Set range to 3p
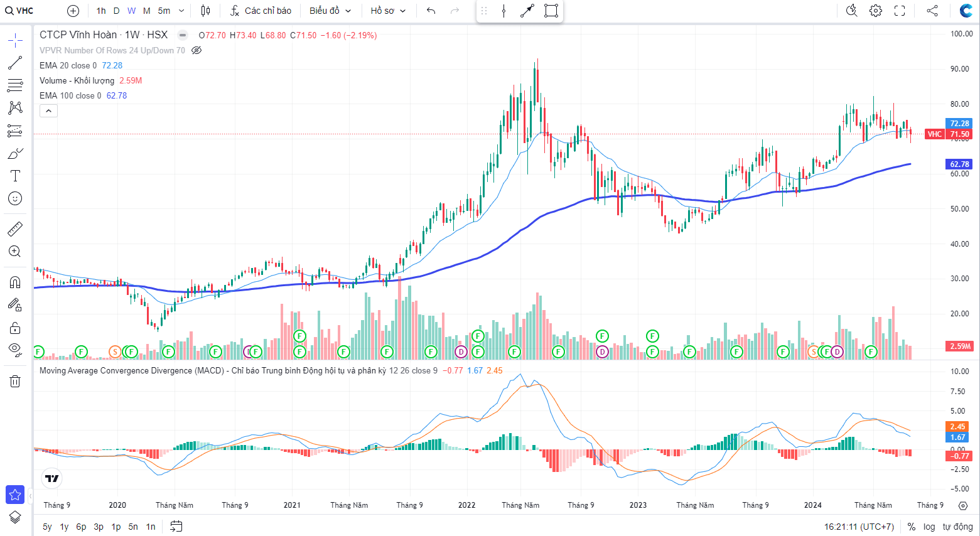This screenshot has width=980, height=536. tap(99, 527)
